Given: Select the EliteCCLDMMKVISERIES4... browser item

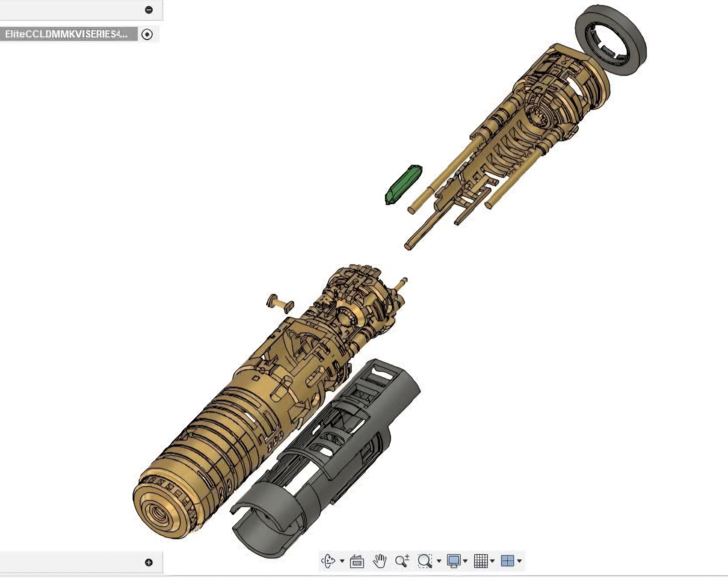Looking at the screenshot, I should [x=69, y=34].
